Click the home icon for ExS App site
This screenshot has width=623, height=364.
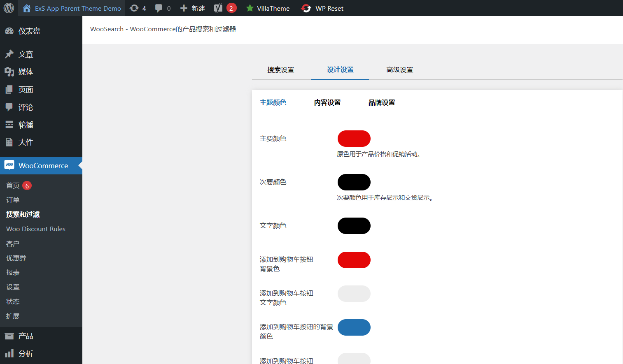click(x=27, y=8)
